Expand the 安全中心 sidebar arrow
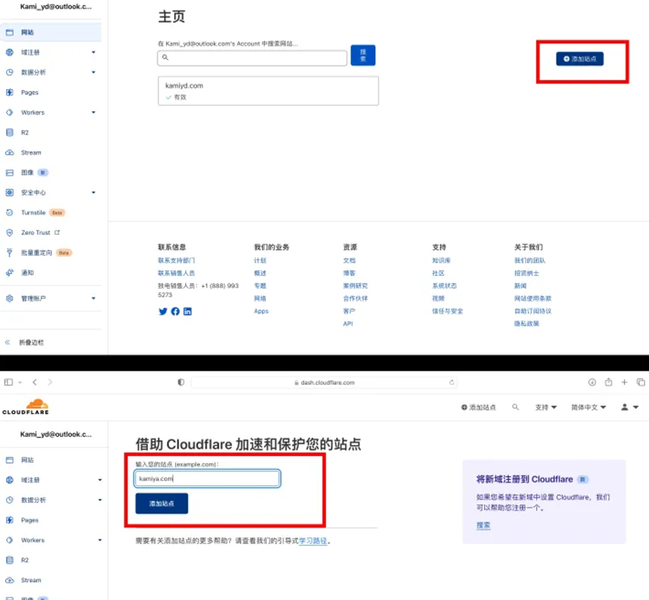Screen dimensions: 649x600 click(94, 192)
